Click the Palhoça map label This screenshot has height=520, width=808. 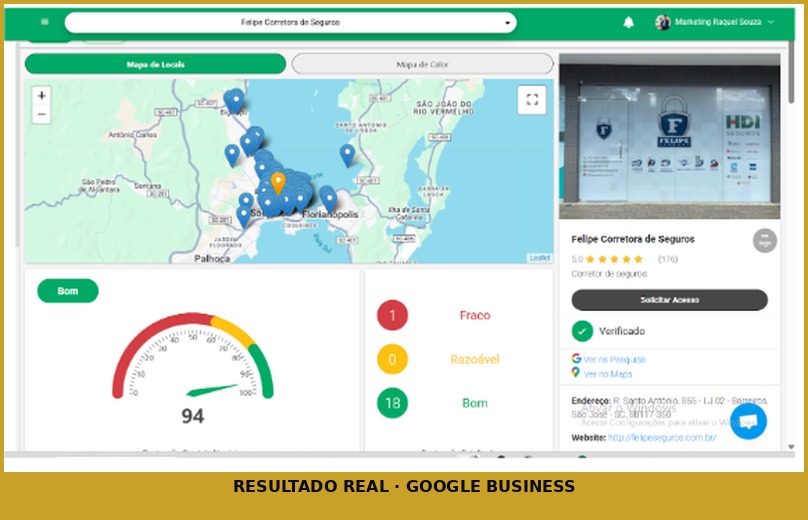(x=212, y=258)
